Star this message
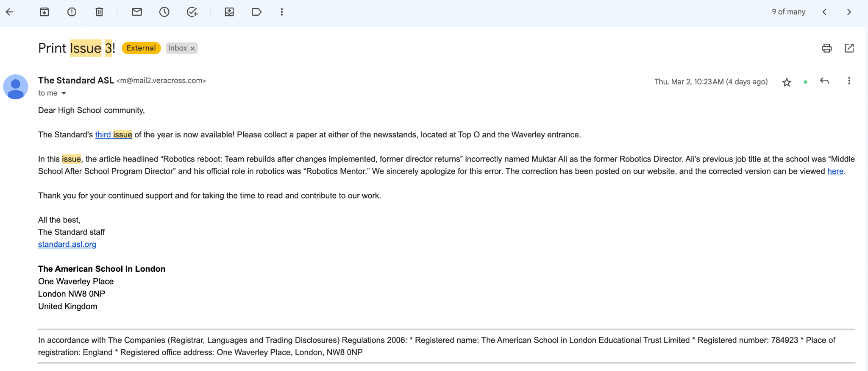868x371 pixels. pos(787,82)
